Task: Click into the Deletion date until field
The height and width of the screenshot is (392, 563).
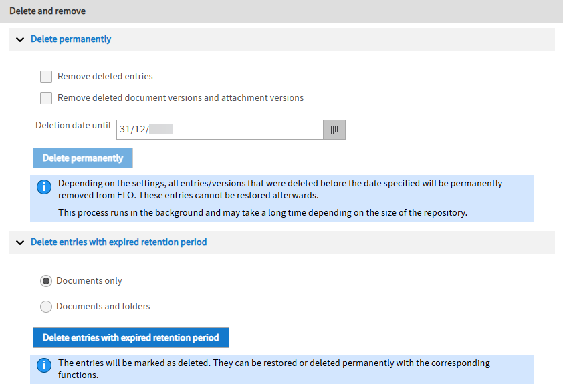Action: point(219,130)
